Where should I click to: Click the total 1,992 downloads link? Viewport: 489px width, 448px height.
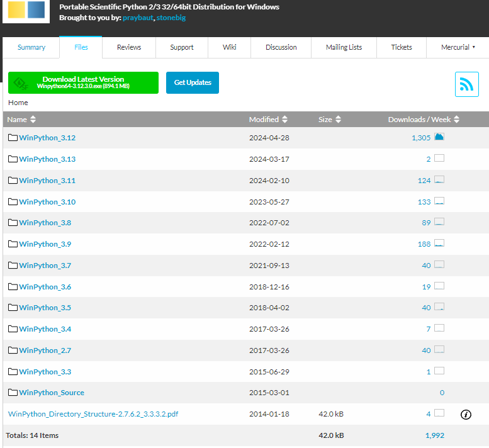[x=435, y=435]
